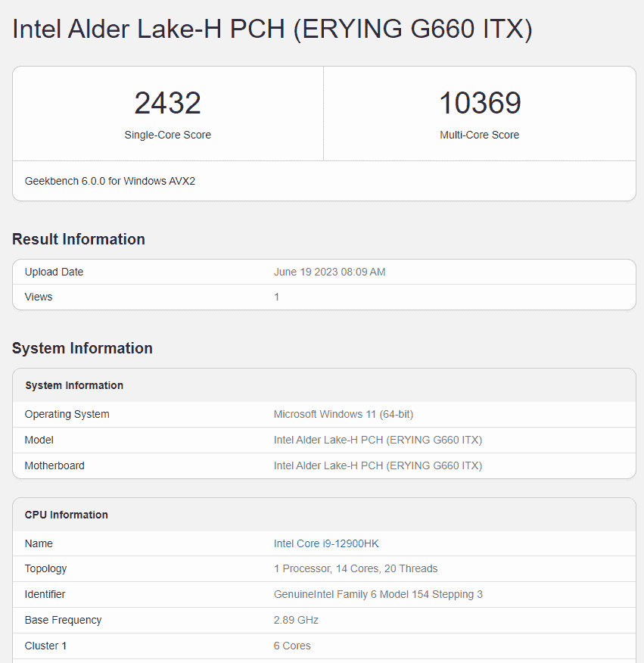The width and height of the screenshot is (644, 663).
Task: Click the GenuineIntel Family 6 identifier value
Action: [378, 594]
